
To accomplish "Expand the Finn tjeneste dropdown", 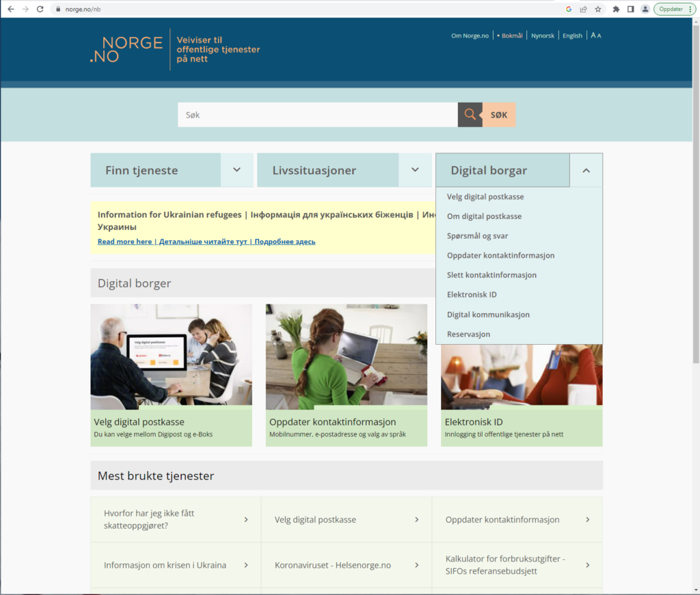I will click(237, 170).
